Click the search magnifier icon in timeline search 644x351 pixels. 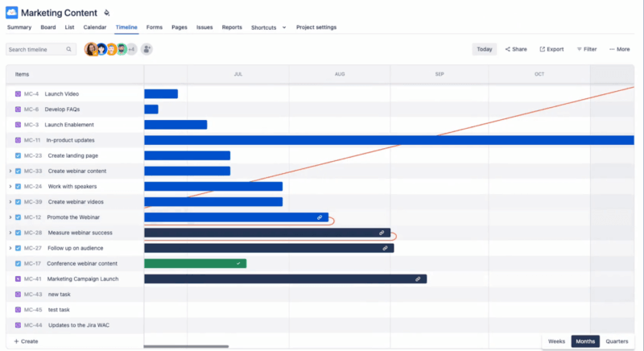[68, 49]
